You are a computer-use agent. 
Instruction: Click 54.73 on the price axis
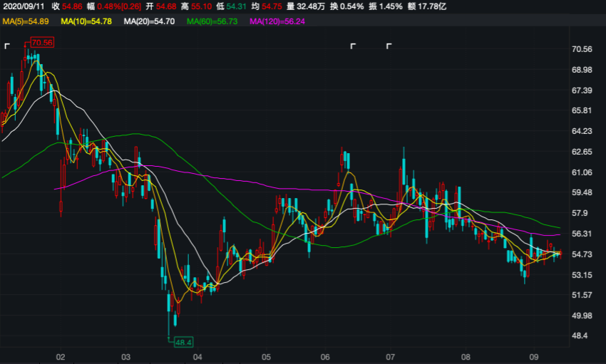pyautogui.click(x=582, y=254)
